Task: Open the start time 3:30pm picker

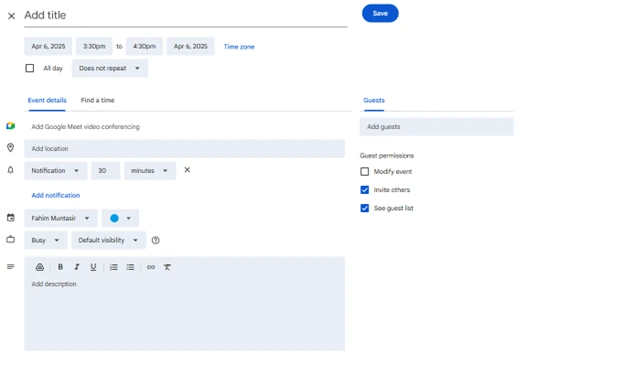Action: 94,46
